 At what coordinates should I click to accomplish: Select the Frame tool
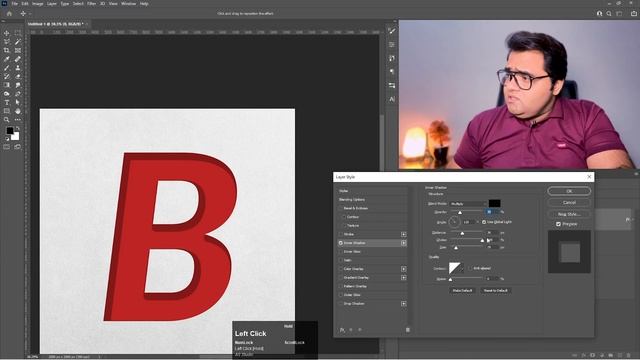(18, 51)
